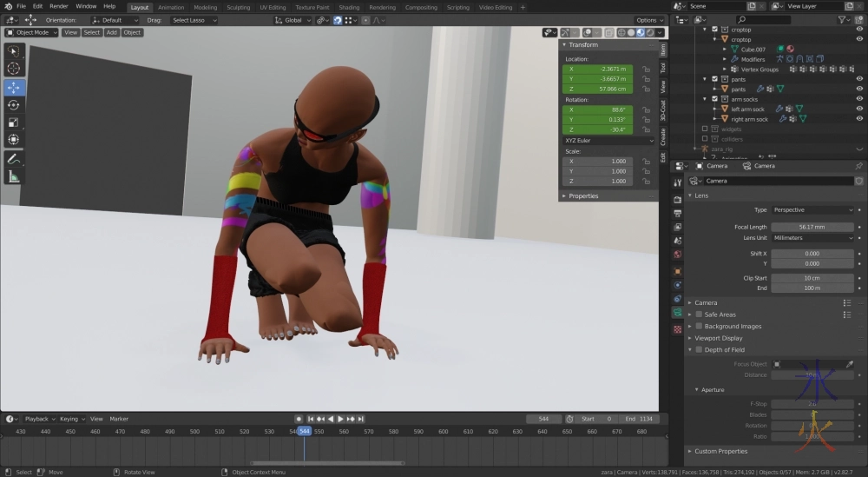Open the Render menu

[58, 6]
